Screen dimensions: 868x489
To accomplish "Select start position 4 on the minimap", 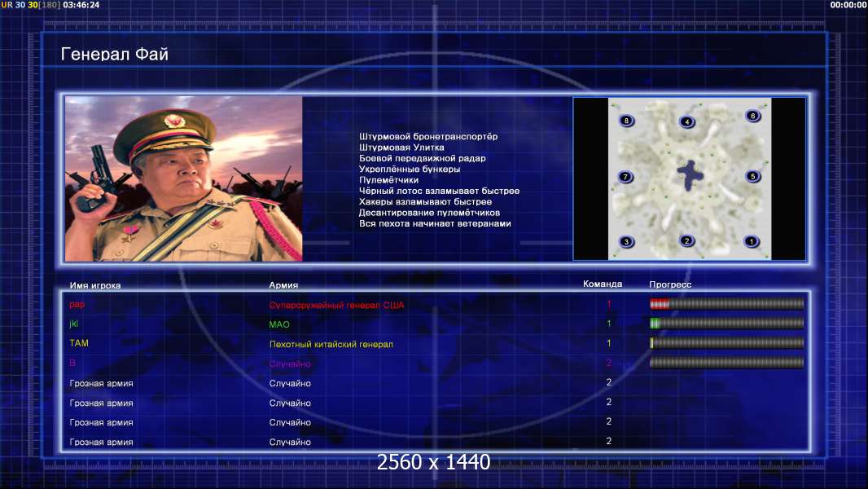I will (x=687, y=122).
